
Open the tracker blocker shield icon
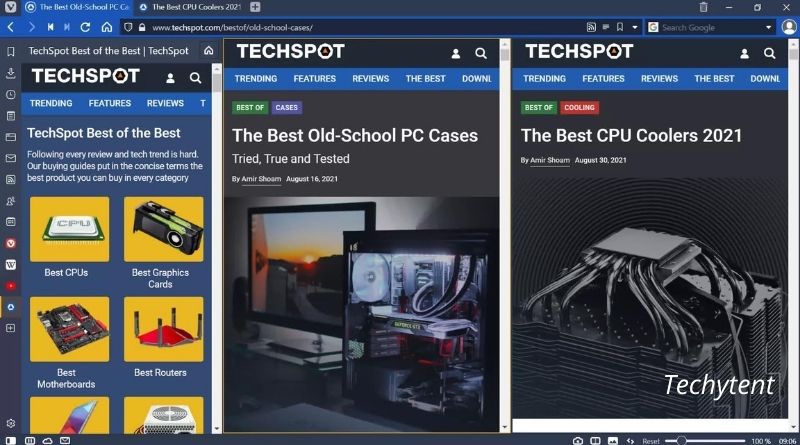click(129, 28)
